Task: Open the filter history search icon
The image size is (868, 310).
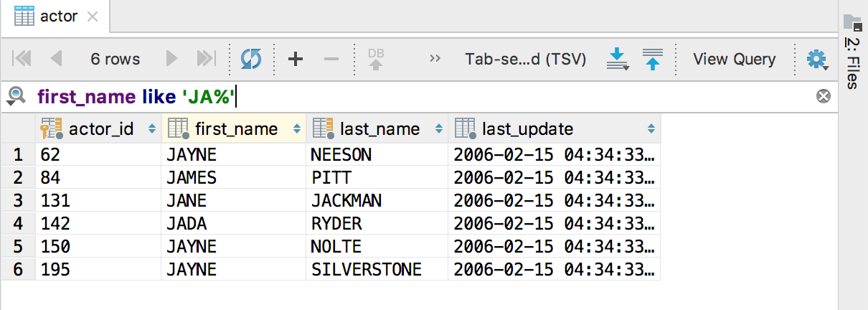Action: [16, 96]
